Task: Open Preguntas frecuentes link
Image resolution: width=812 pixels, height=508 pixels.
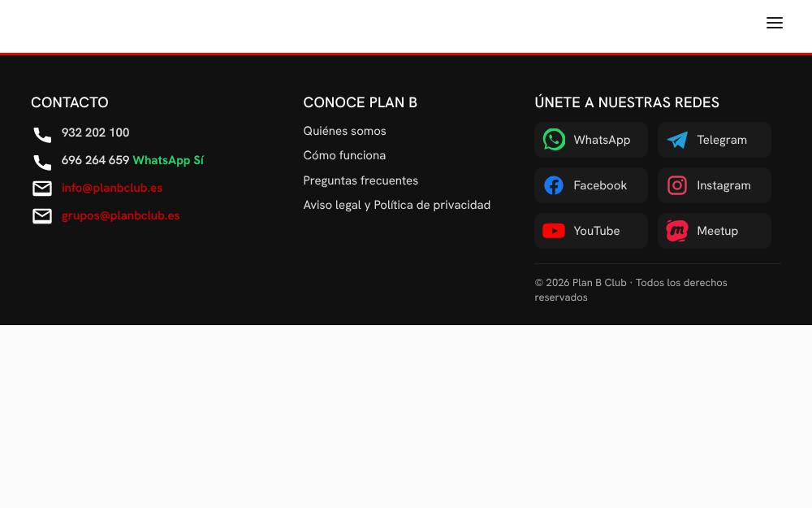Action: pos(361,180)
